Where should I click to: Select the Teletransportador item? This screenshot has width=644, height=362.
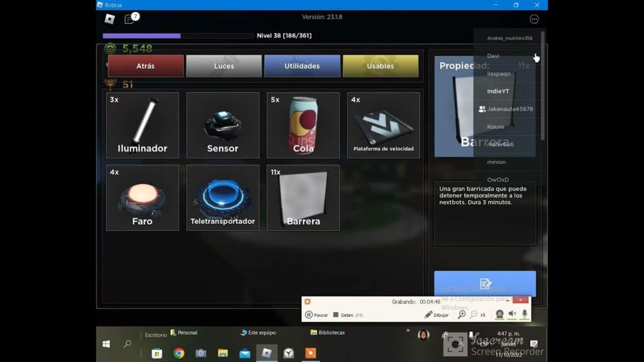tap(223, 198)
